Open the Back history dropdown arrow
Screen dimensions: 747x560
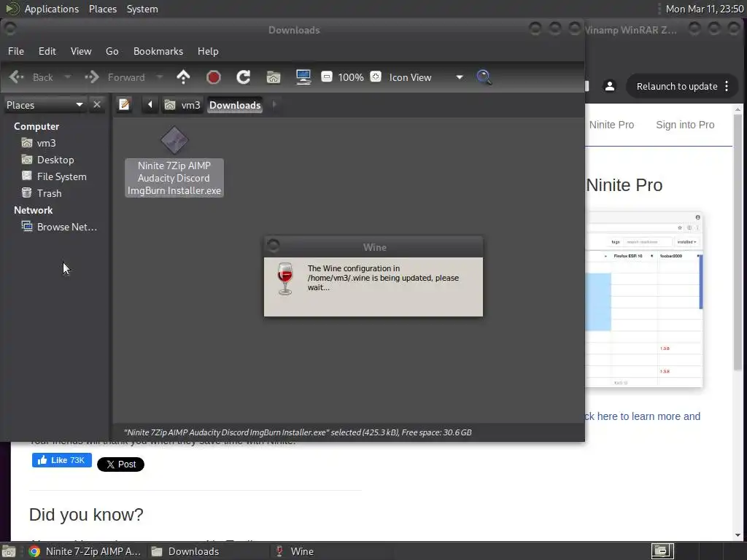68,77
